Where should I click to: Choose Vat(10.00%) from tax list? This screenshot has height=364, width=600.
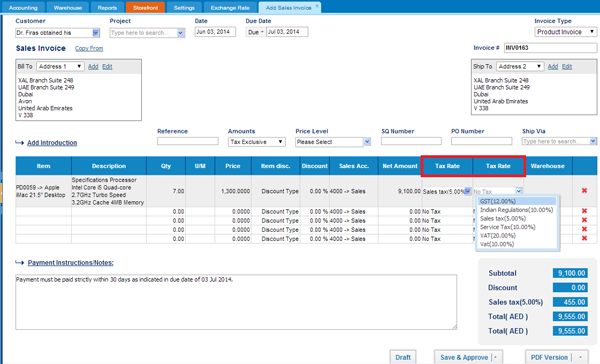point(517,244)
